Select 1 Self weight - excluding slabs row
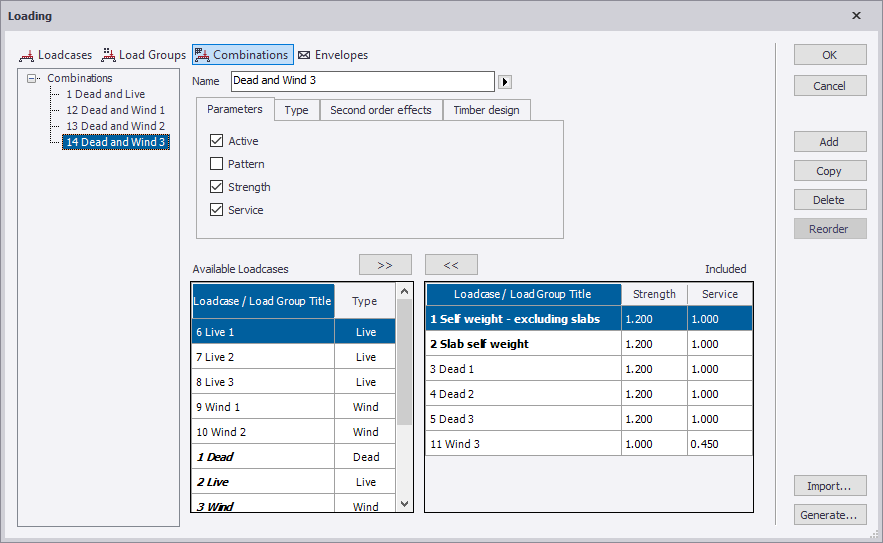This screenshot has width=883, height=543. 589,318
